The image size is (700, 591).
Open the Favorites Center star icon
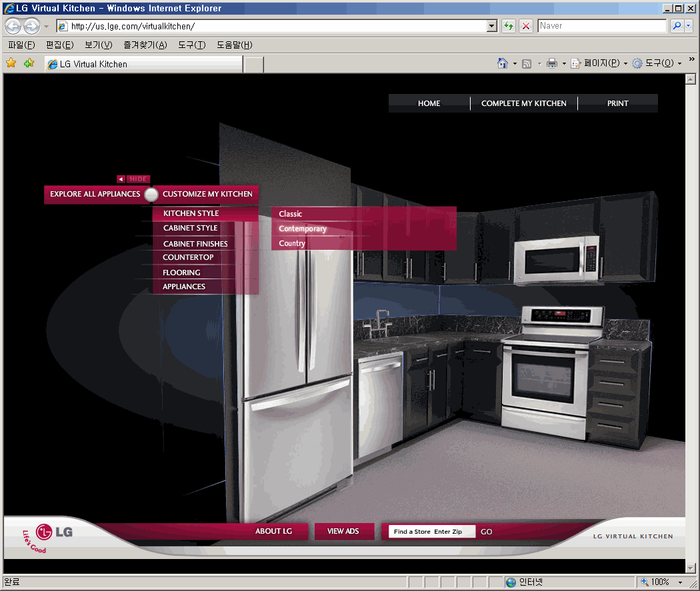coord(11,63)
